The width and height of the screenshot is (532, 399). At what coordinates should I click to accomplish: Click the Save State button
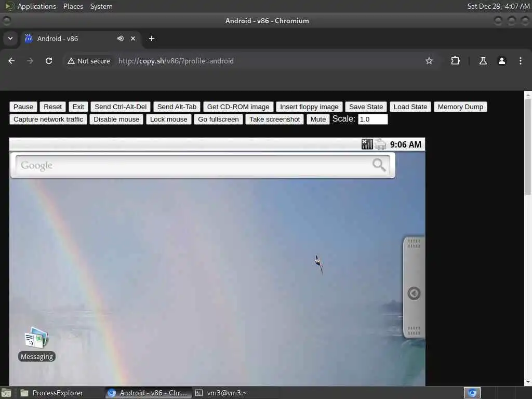coord(366,107)
